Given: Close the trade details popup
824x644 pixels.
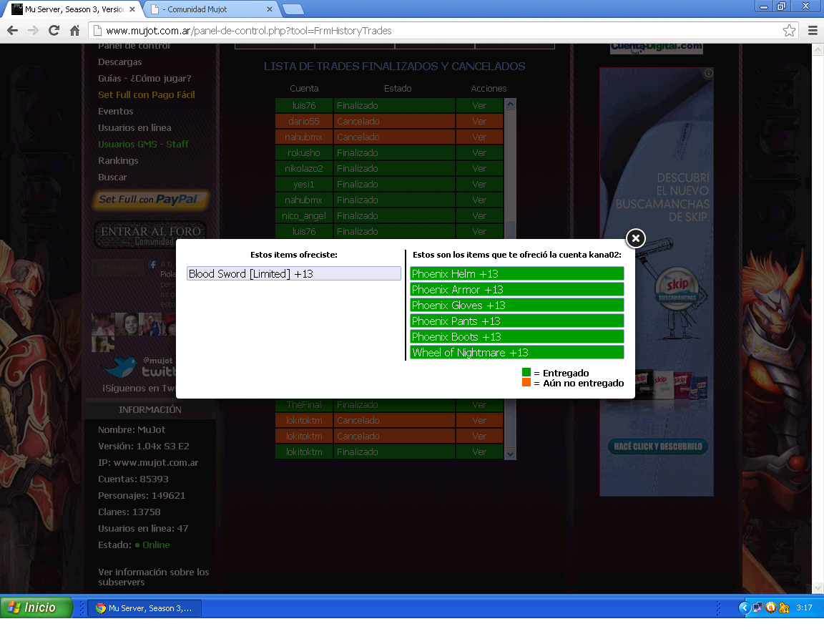Looking at the screenshot, I should [x=635, y=238].
